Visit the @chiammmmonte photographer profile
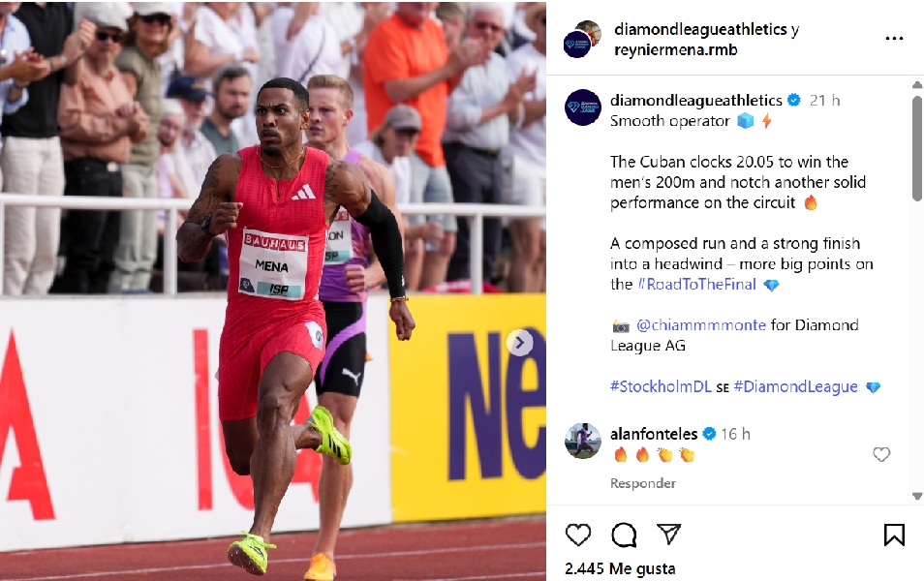The image size is (924, 581). pyautogui.click(x=700, y=324)
